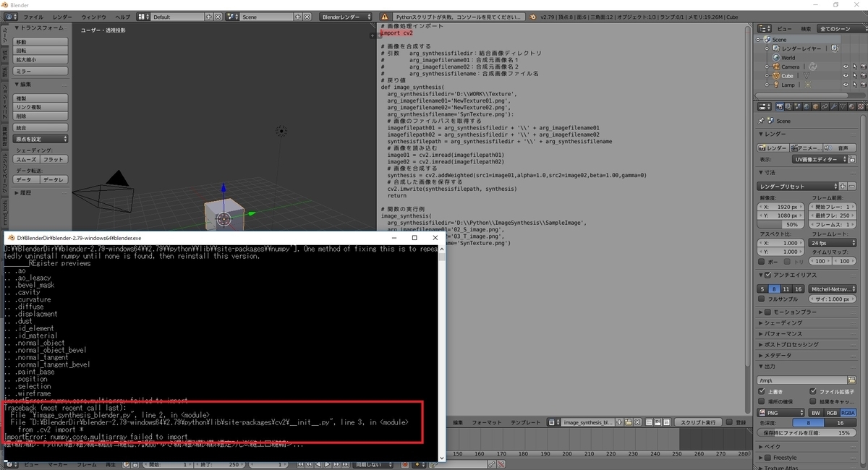868x470 pixels.
Task: Click the 回転 button
Action: 41,51
